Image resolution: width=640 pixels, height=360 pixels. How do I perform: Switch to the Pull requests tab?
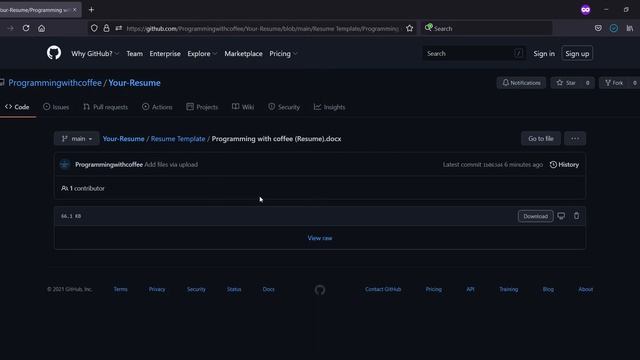[x=105, y=107]
